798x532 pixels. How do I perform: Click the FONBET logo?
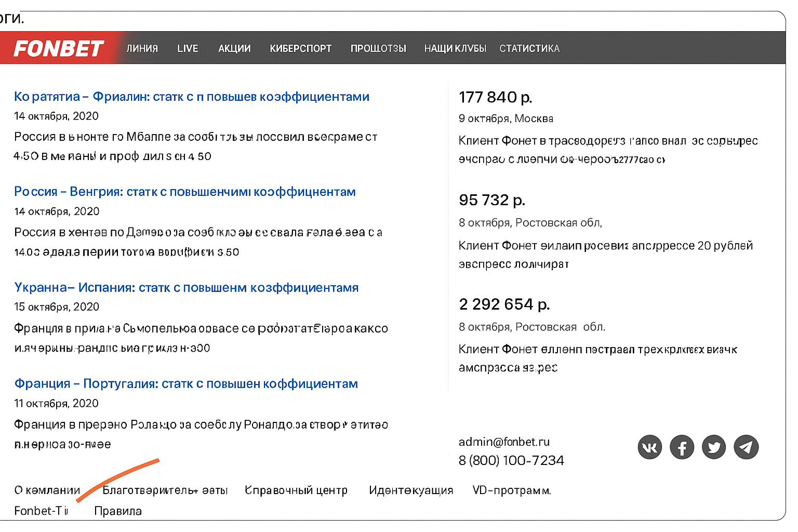click(x=59, y=48)
